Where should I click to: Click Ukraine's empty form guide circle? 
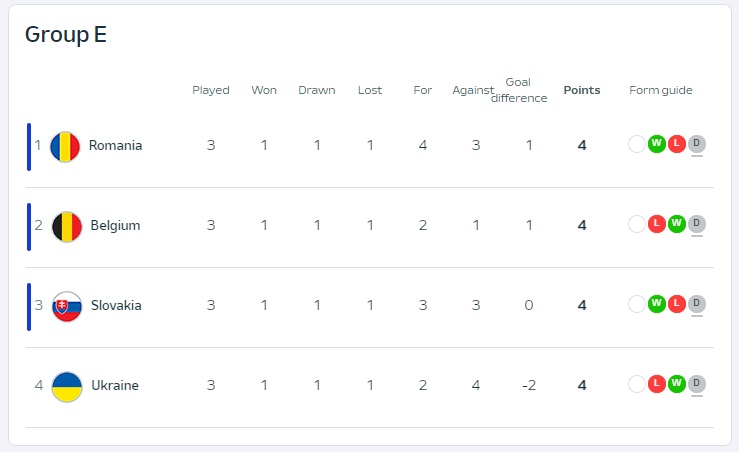[637, 384]
